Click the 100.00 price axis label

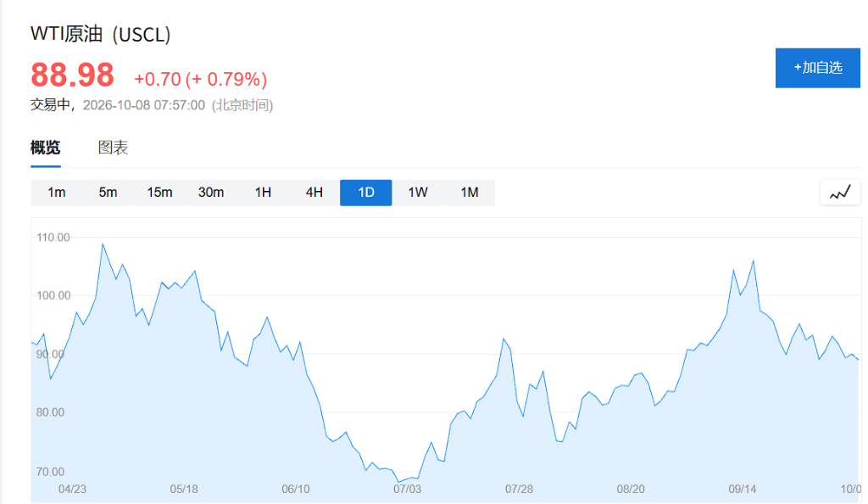pyautogui.click(x=53, y=296)
